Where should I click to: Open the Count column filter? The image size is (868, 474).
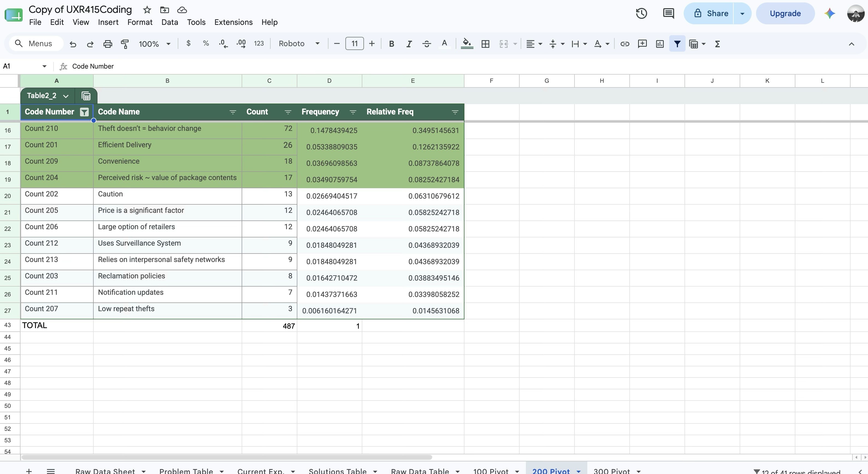288,112
